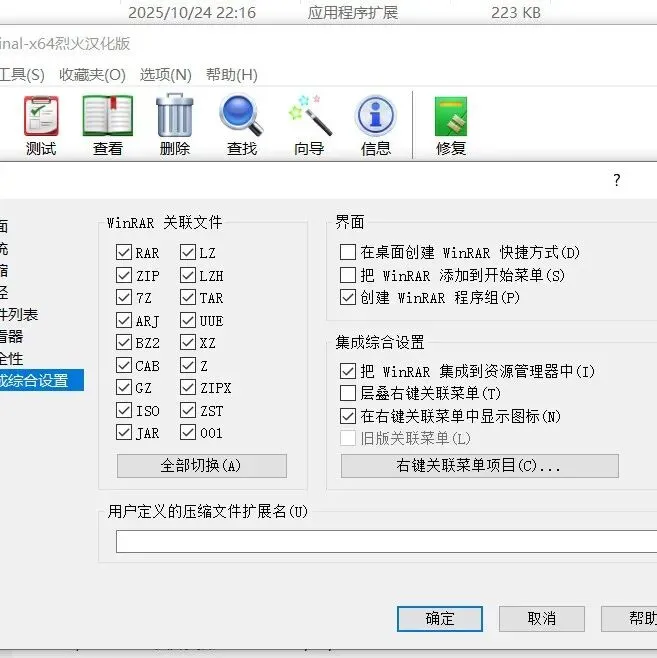The image size is (657, 658).
Task: Toggle the Z extension checkbox
Action: [x=188, y=365]
